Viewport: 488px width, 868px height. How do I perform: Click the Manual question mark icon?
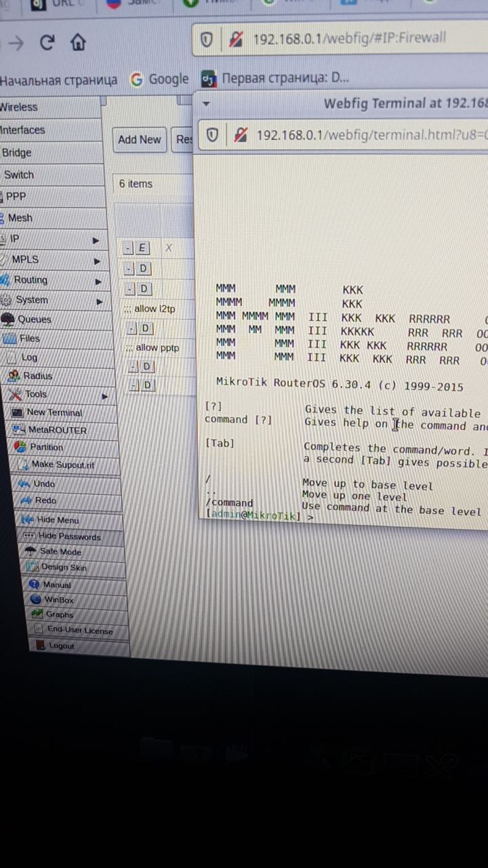point(35,584)
